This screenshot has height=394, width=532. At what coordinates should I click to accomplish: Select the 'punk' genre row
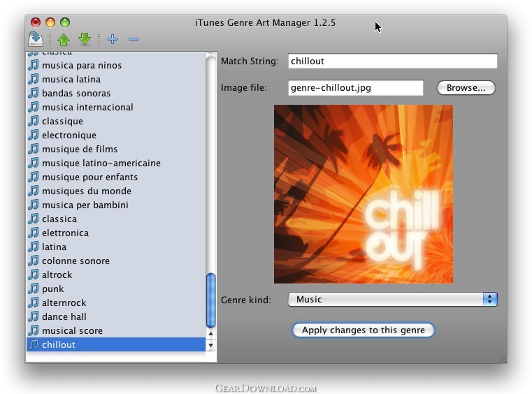pos(116,289)
